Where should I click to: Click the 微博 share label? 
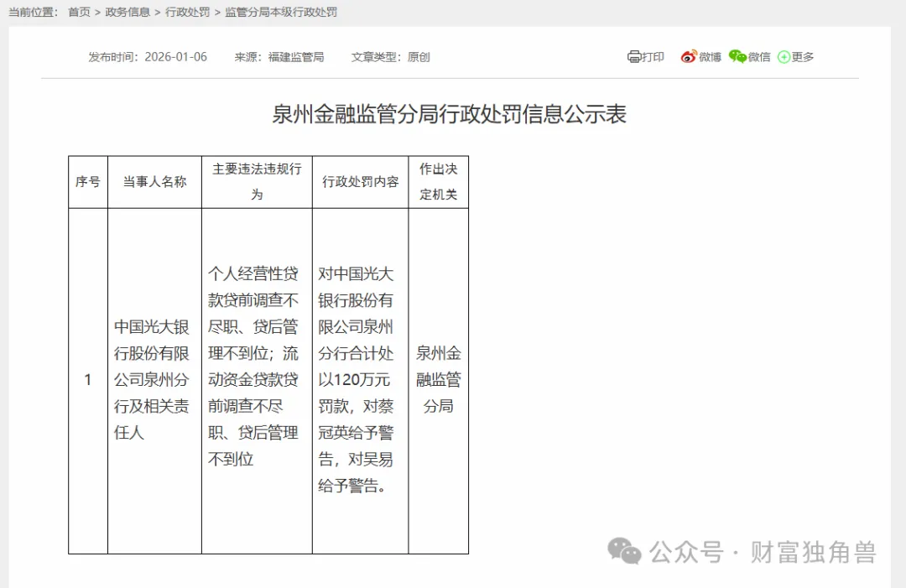click(710, 56)
